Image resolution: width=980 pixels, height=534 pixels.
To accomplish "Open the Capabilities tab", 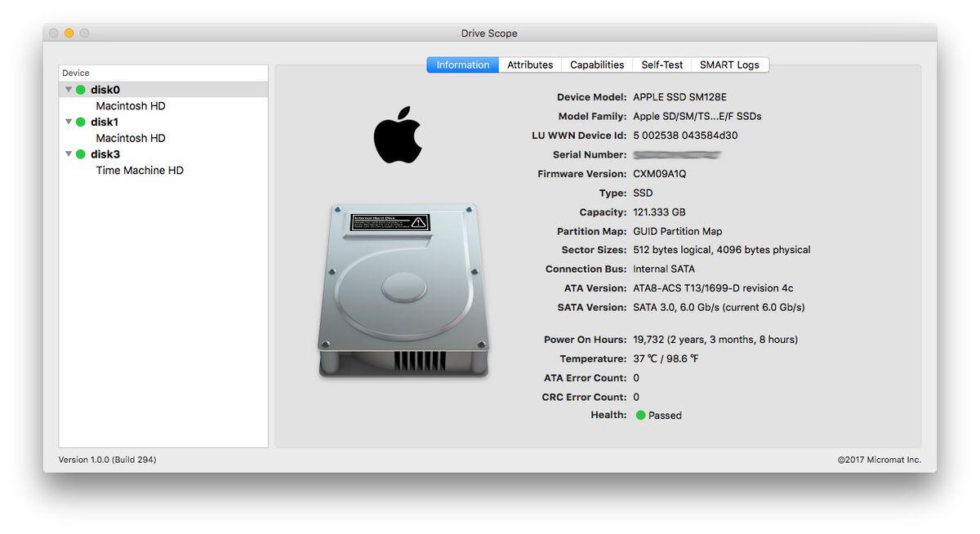I will click(x=597, y=65).
